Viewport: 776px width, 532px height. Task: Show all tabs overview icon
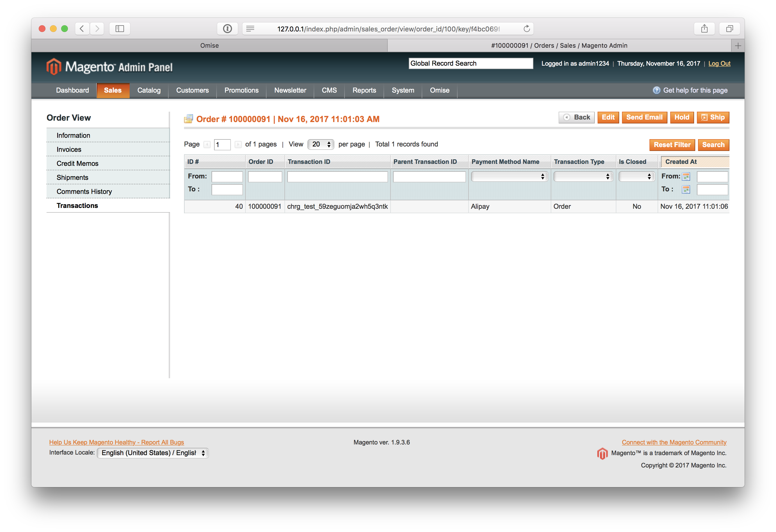pyautogui.click(x=730, y=29)
